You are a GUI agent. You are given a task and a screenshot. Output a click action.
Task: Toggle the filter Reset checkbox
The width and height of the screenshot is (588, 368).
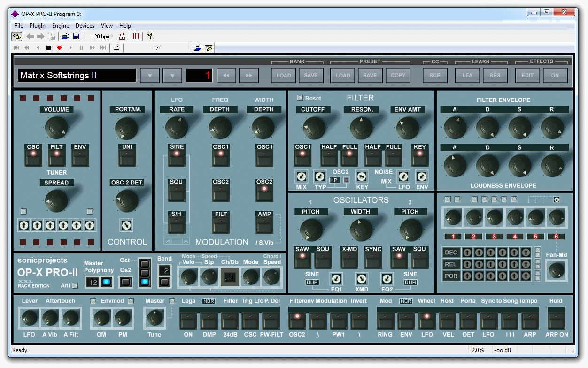(x=300, y=98)
